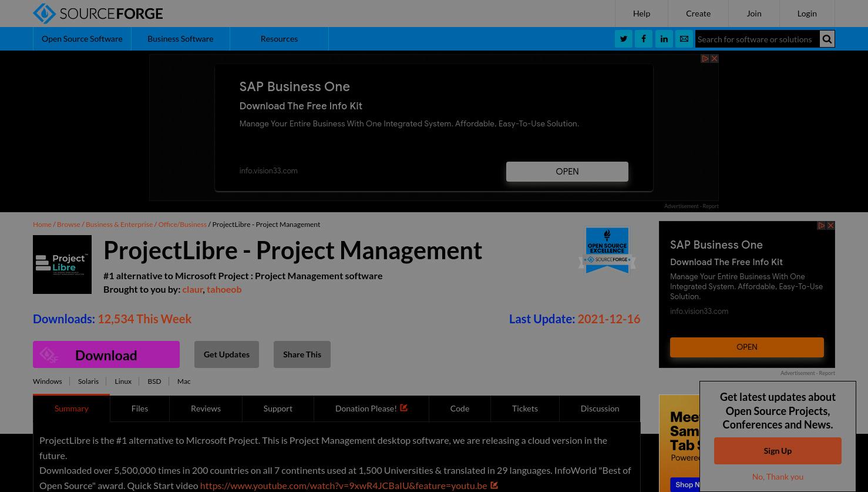
Task: Click the 2021-12-16 last update date
Action: [608, 319]
